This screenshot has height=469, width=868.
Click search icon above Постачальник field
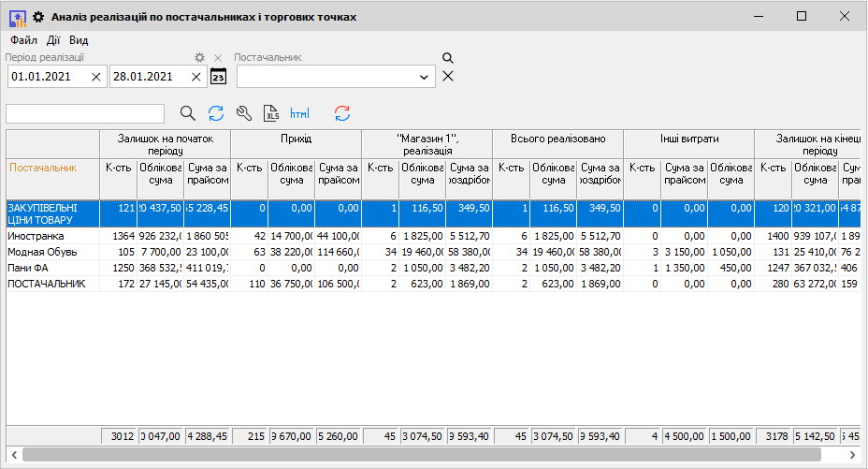447,58
